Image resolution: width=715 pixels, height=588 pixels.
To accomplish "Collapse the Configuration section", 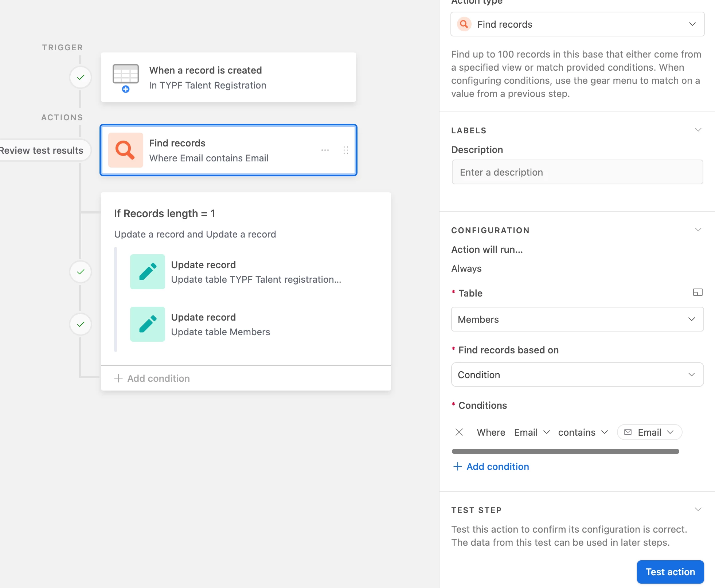I will point(698,230).
